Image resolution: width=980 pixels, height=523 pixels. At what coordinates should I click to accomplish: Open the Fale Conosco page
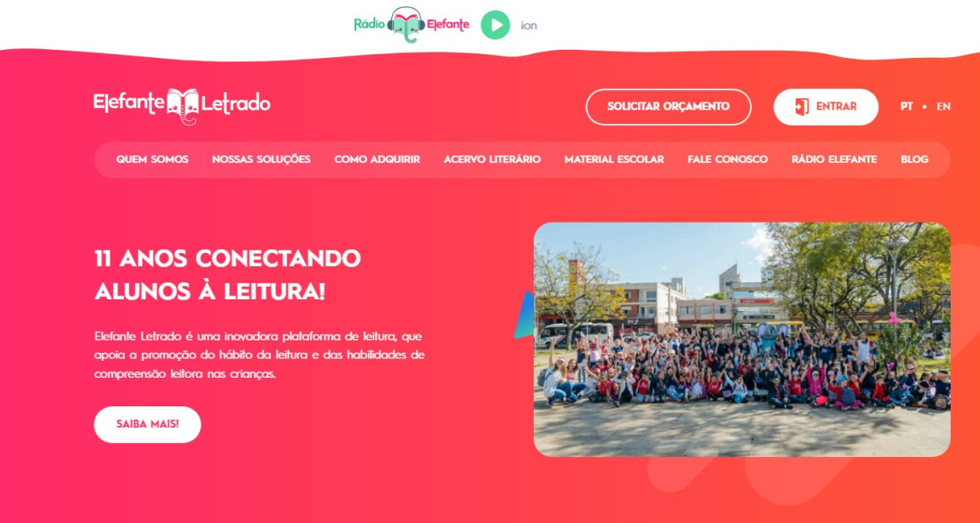(x=728, y=159)
